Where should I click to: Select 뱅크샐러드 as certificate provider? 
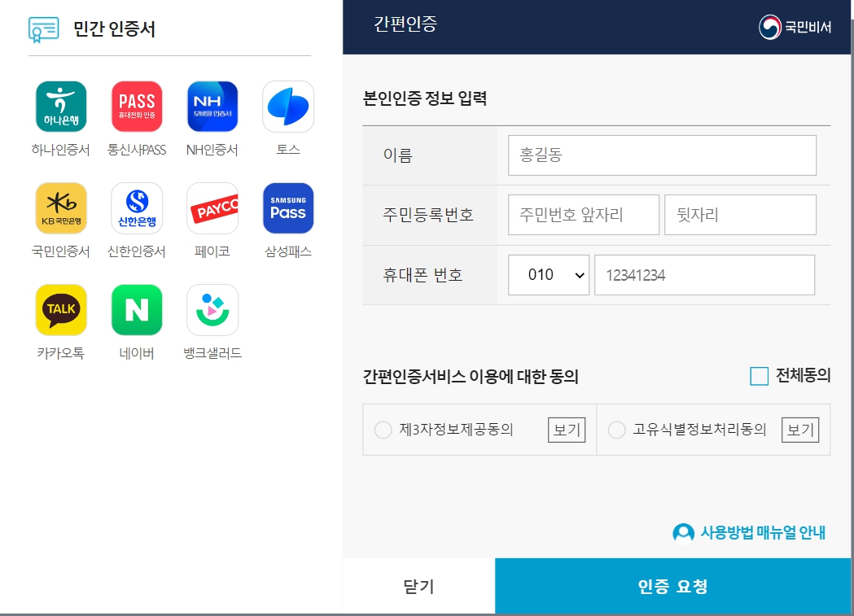tap(212, 309)
